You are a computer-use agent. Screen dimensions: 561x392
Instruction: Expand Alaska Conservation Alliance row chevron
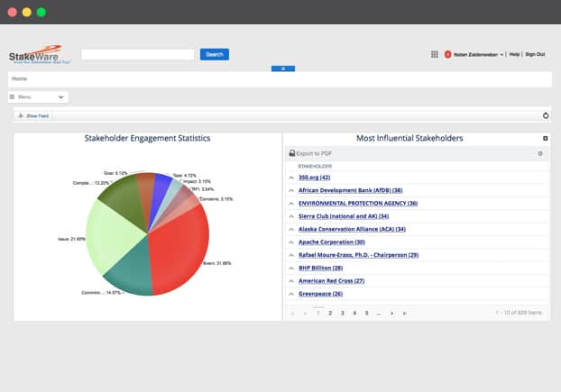[291, 229]
